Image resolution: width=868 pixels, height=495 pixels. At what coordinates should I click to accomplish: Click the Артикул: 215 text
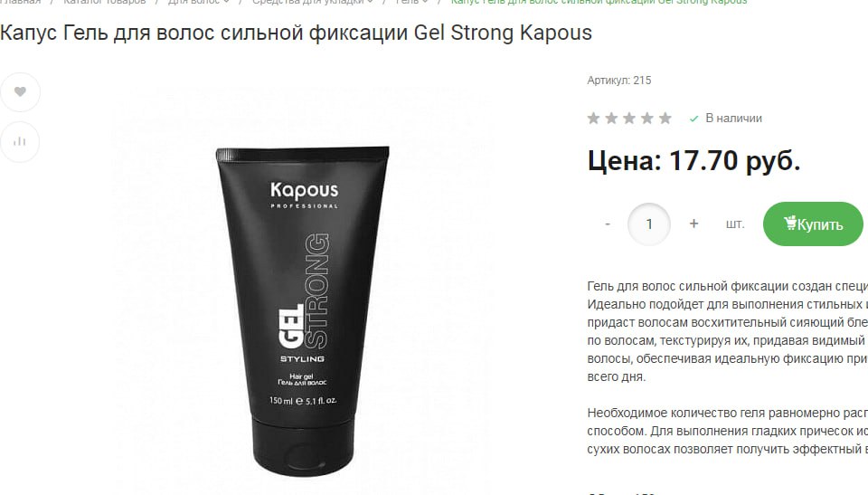pos(618,81)
